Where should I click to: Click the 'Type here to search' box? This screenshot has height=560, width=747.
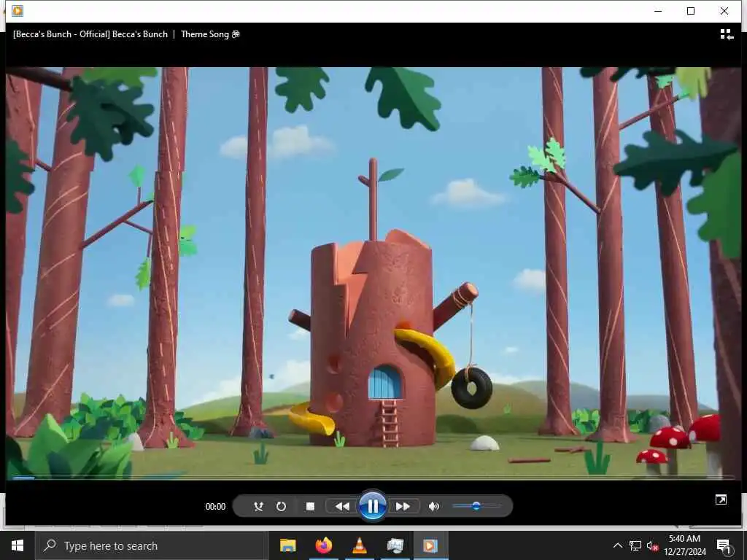tap(152, 545)
